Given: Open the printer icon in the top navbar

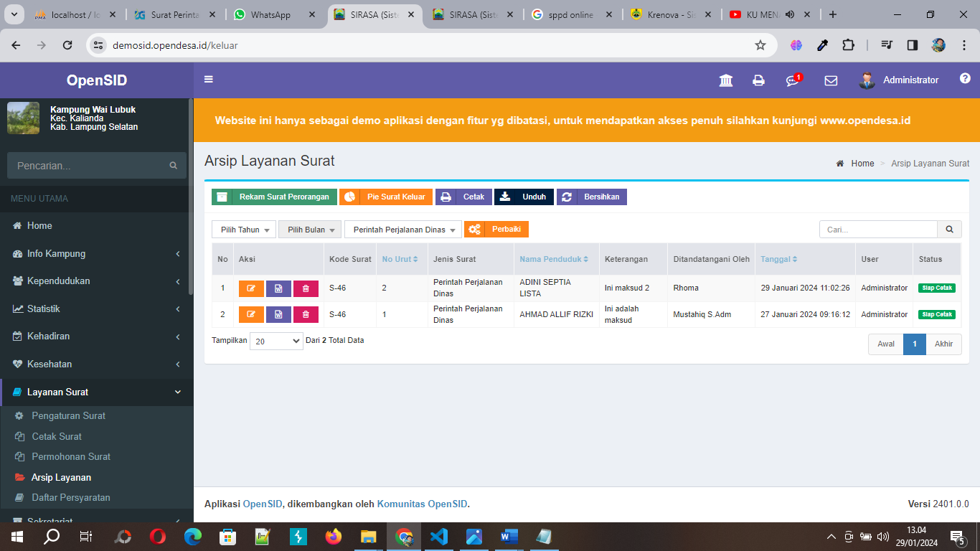Looking at the screenshot, I should point(758,80).
